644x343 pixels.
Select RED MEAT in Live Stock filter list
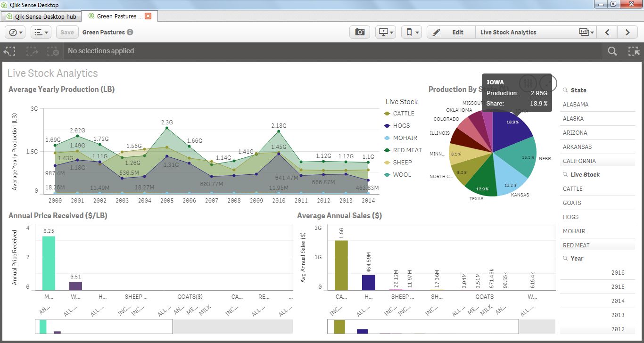click(597, 245)
